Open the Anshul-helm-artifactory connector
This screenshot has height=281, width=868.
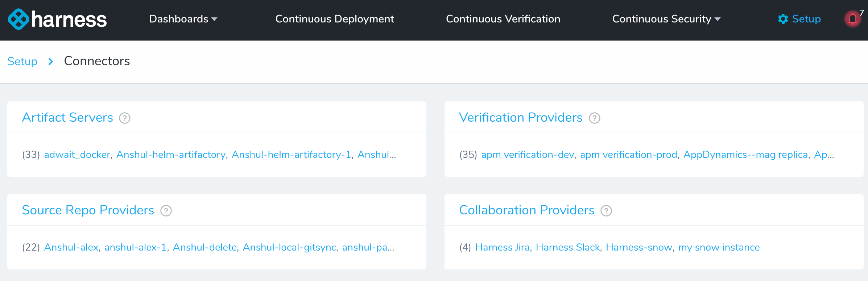coord(171,155)
